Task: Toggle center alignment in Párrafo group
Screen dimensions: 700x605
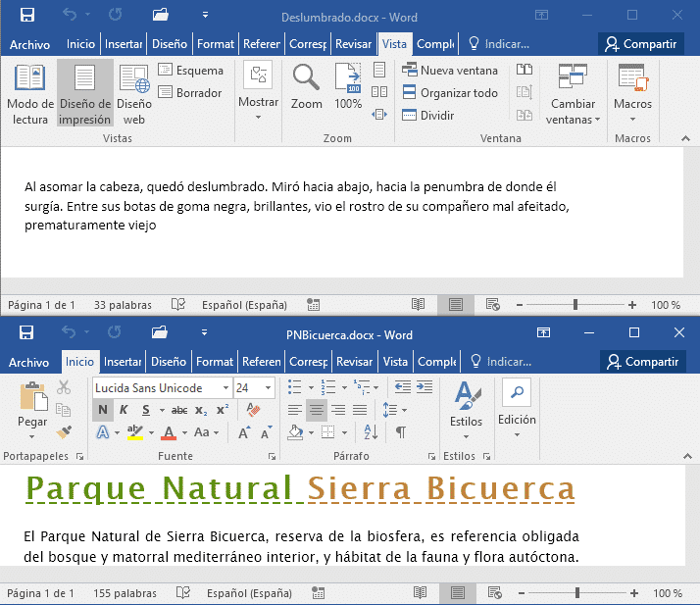Action: pyautogui.click(x=316, y=410)
